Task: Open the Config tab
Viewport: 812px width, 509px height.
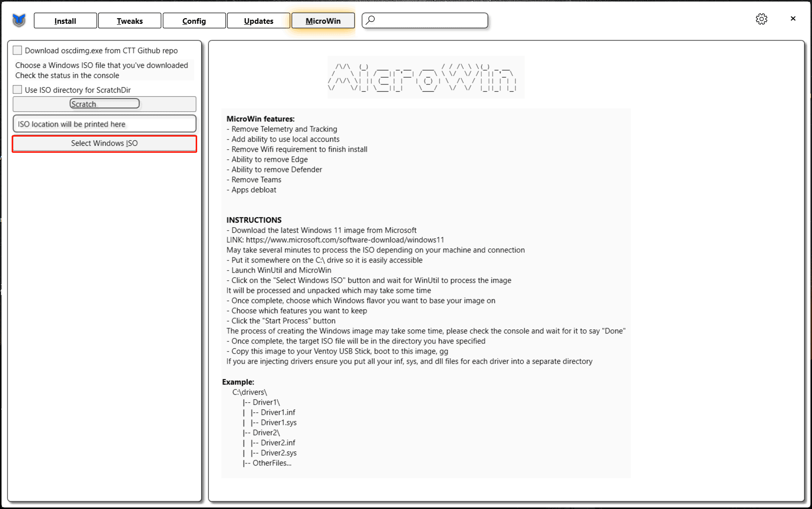Action: [x=194, y=21]
